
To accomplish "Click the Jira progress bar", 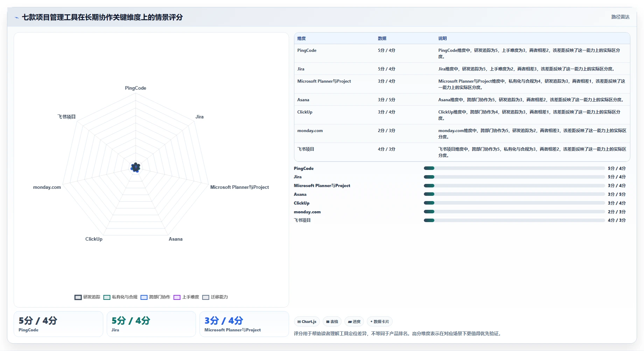I will [514, 177].
